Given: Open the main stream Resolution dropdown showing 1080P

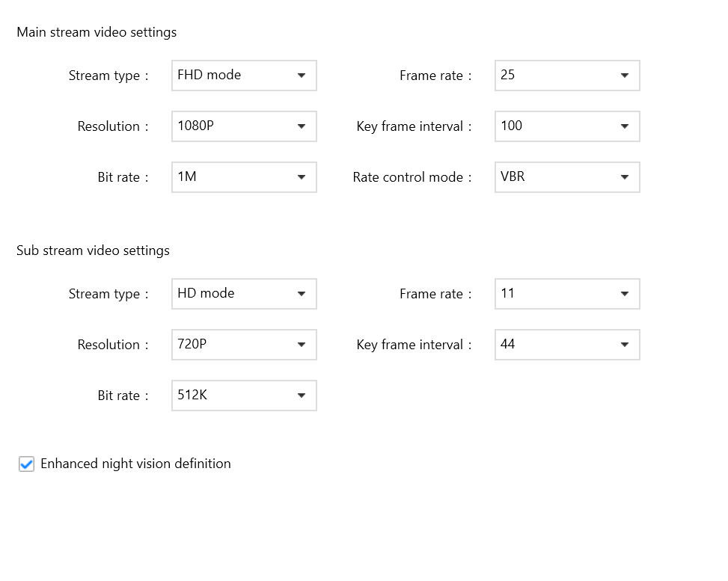Looking at the screenshot, I should pyautogui.click(x=243, y=126).
